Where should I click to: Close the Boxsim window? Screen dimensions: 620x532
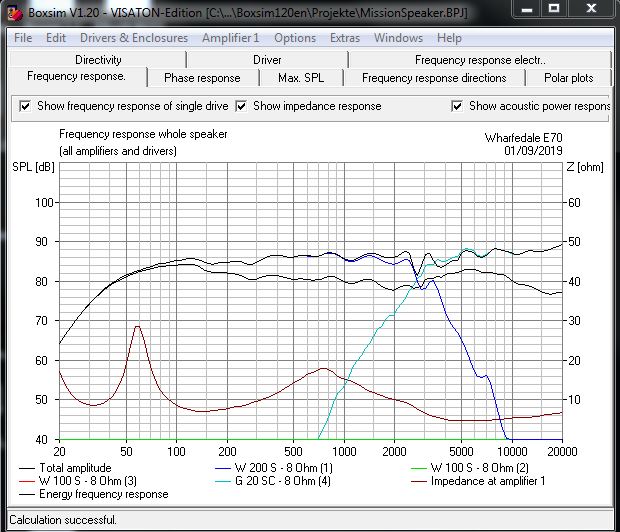pos(592,9)
